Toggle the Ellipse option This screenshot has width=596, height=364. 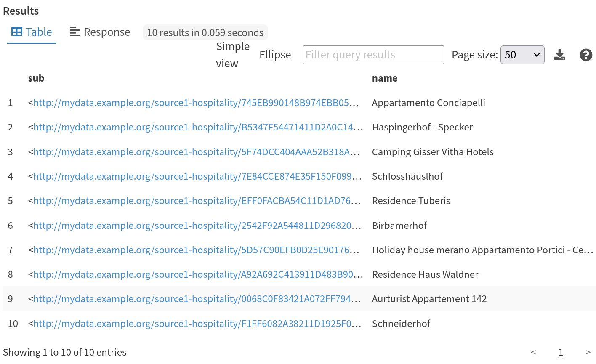275,55
